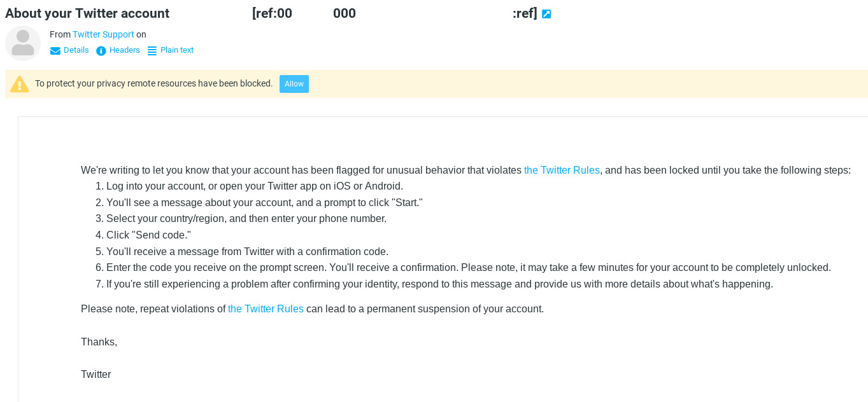The height and width of the screenshot is (402, 868).
Task: Click the 'Send code' step line
Action: pyautogui.click(x=148, y=235)
